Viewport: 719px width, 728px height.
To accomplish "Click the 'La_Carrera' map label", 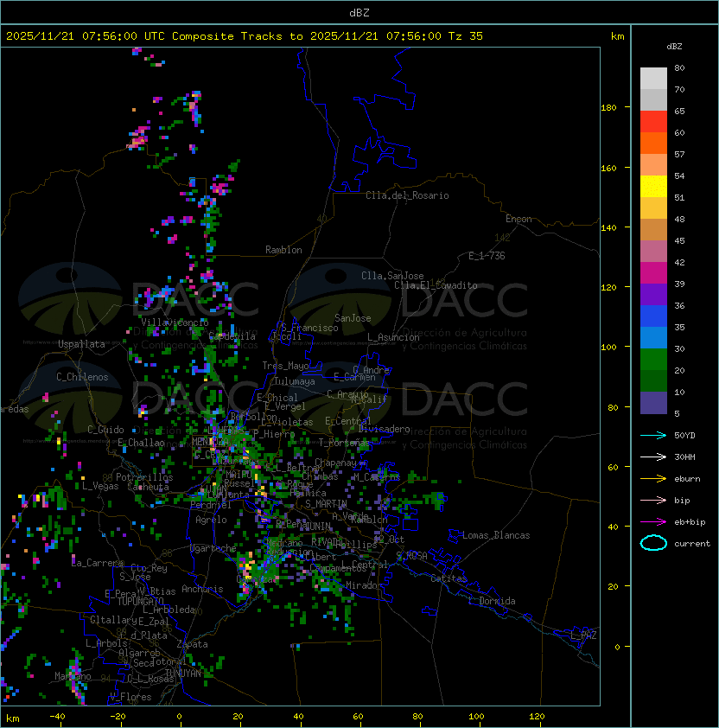I will 97,563.
